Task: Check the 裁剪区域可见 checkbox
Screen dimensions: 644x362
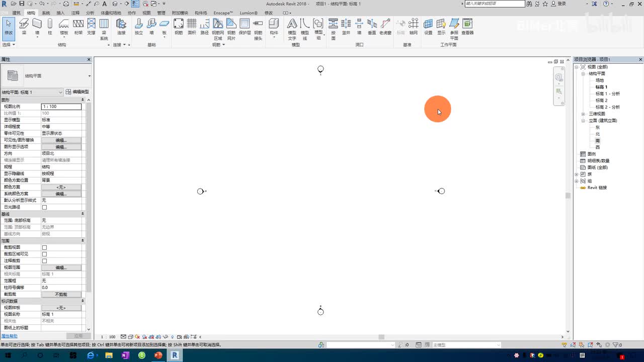Action: [44, 254]
